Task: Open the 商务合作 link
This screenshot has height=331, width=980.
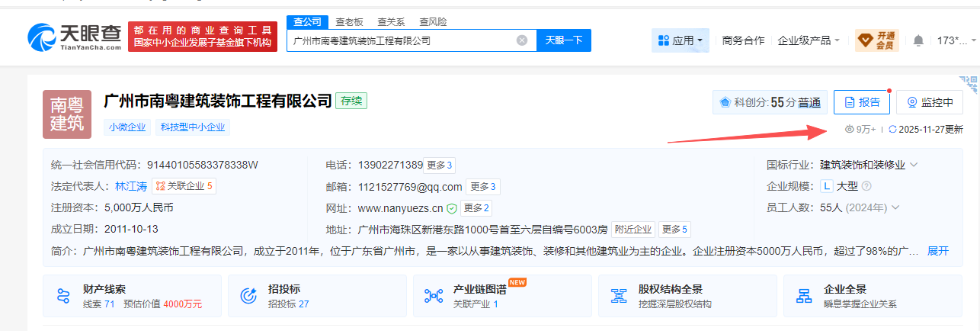Action: [x=743, y=40]
